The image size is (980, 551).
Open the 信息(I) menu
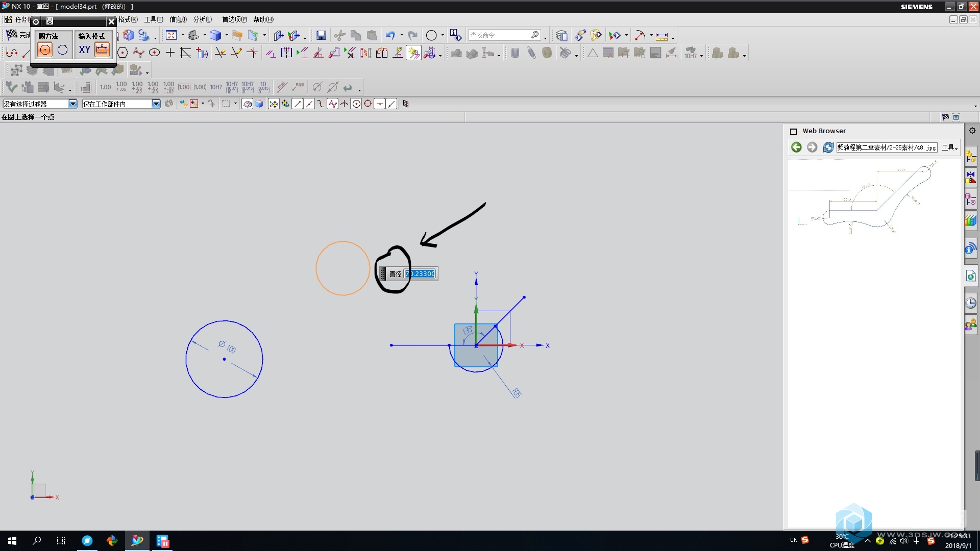(x=178, y=19)
